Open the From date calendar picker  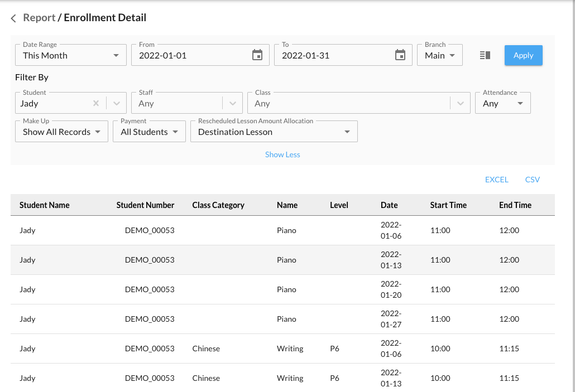[257, 55]
